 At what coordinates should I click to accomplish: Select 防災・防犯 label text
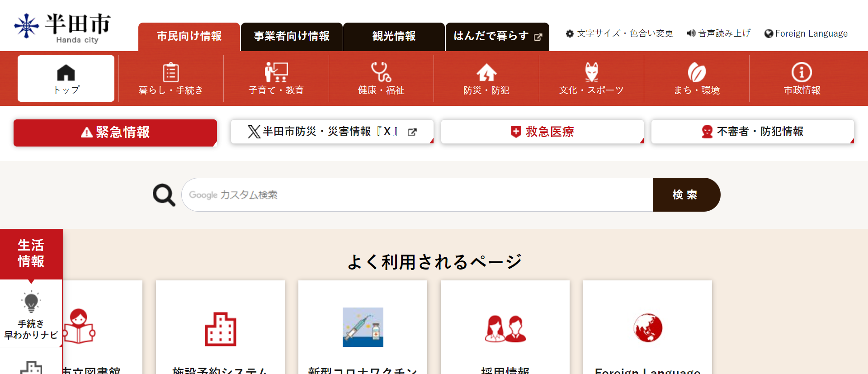pyautogui.click(x=486, y=90)
